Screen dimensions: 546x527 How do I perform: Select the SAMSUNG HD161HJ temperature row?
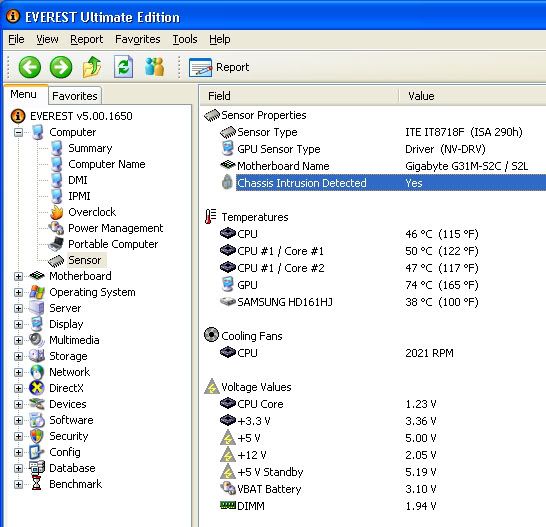tap(383, 302)
